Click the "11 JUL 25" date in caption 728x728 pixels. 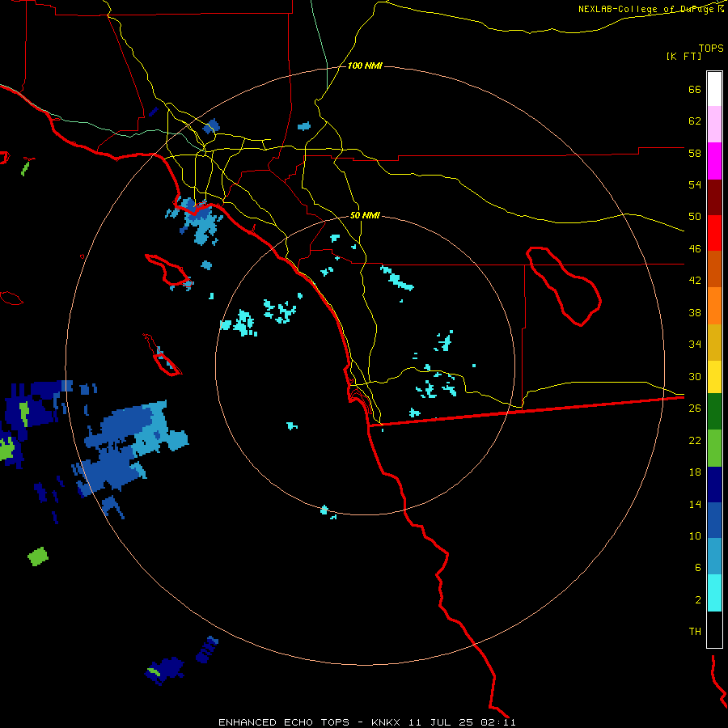point(441,722)
